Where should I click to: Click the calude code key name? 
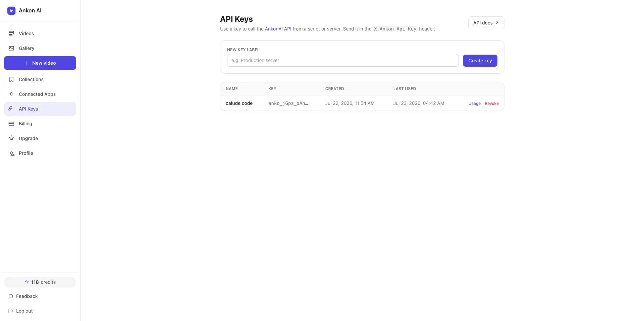tap(239, 103)
